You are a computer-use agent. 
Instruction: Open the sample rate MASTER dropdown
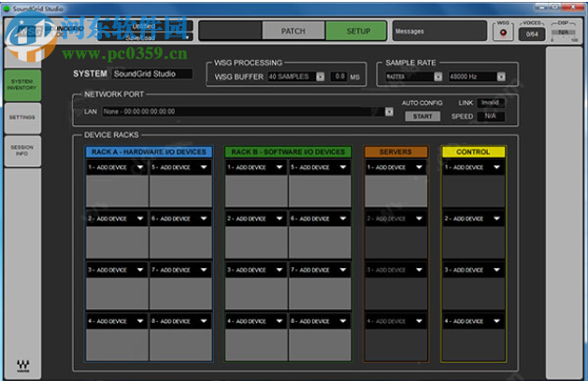437,77
